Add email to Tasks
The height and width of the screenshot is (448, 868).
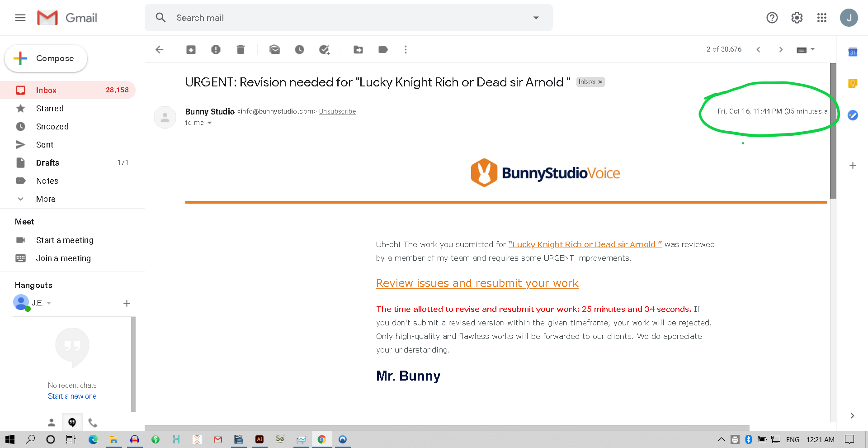coord(324,50)
